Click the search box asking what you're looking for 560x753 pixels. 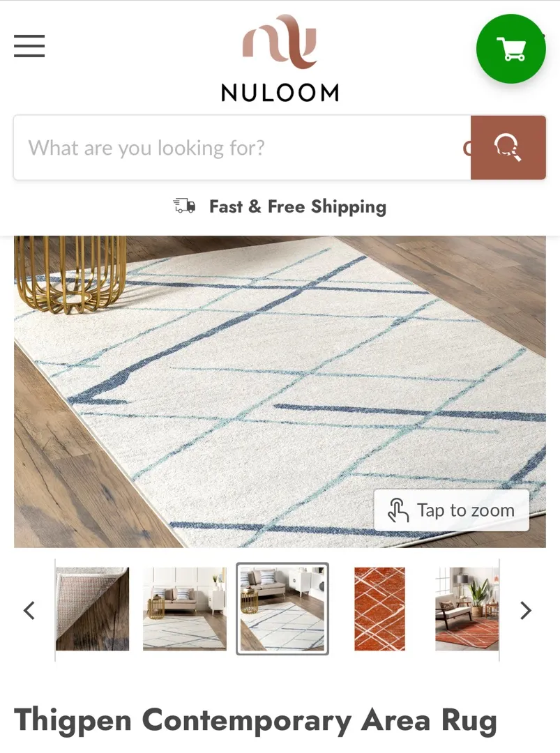(x=242, y=147)
